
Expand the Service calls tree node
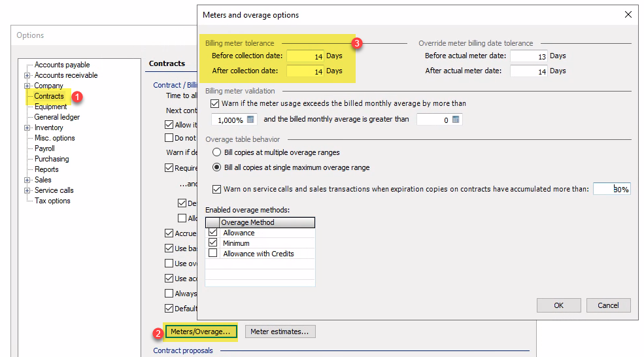(x=27, y=190)
